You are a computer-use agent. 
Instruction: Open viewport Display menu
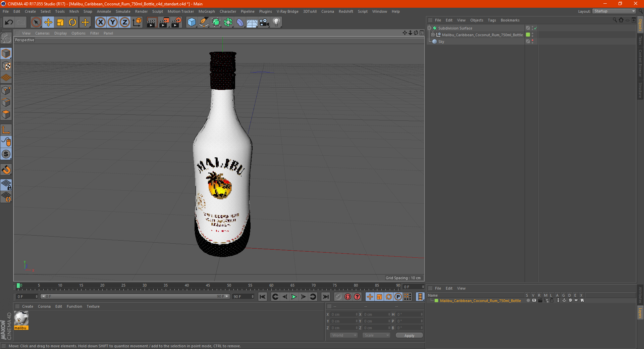point(60,33)
